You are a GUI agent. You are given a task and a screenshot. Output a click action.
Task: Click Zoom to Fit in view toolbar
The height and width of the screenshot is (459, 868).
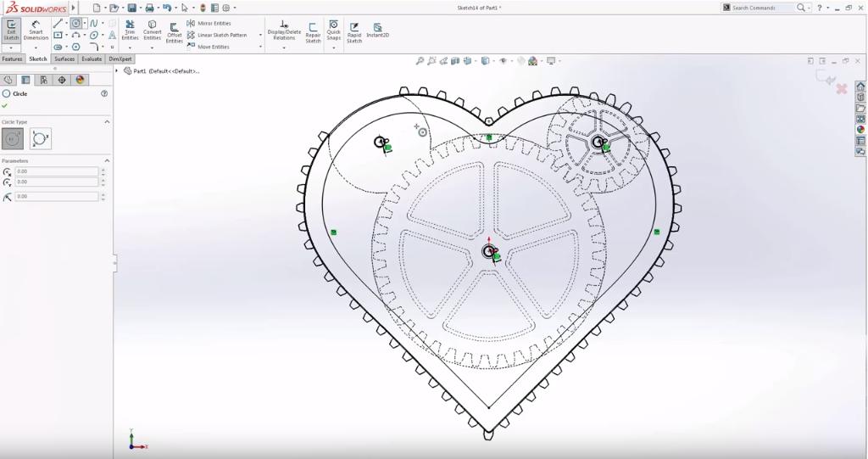(420, 61)
